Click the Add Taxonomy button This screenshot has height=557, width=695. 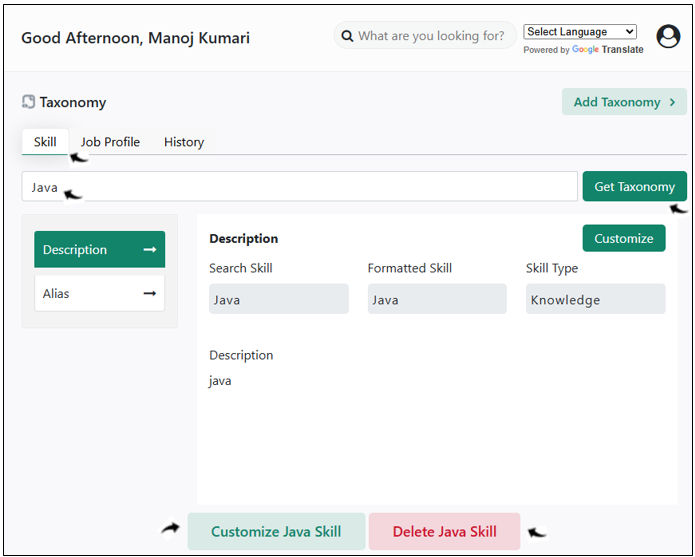click(624, 102)
